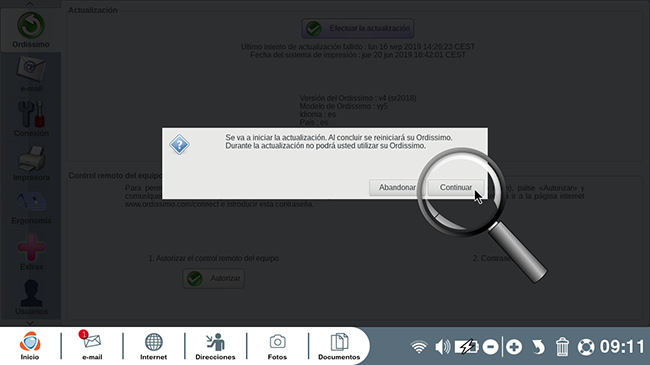The height and width of the screenshot is (365, 650).
Task: Click the 'Fecha del sistema de impresión' line
Action: click(x=358, y=55)
